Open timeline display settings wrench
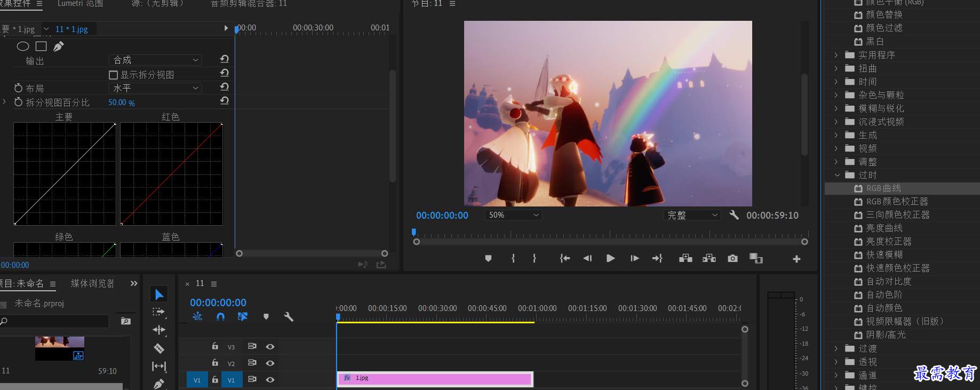 pos(289,316)
